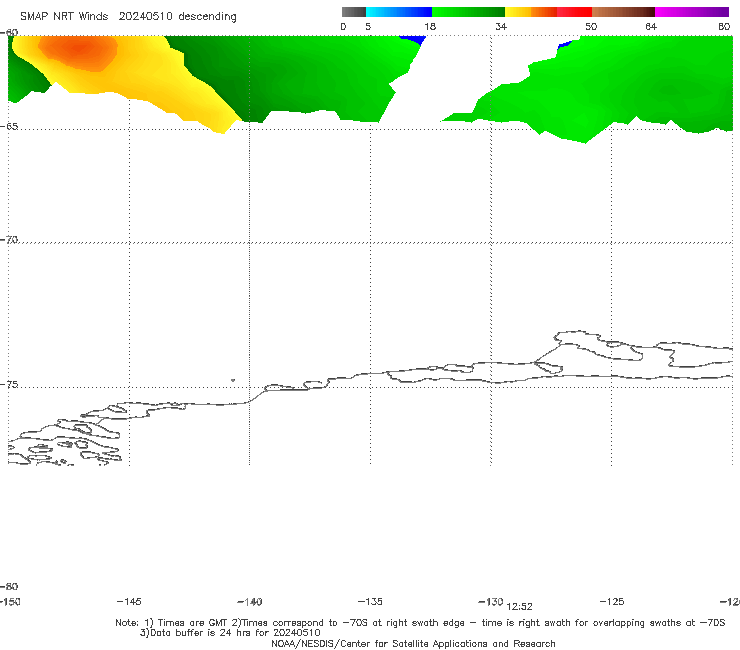740x650 pixels.
Task: Click the 'NOAA/NESDIS/Center for Satellite Applications and Research' credit
Action: (413, 643)
